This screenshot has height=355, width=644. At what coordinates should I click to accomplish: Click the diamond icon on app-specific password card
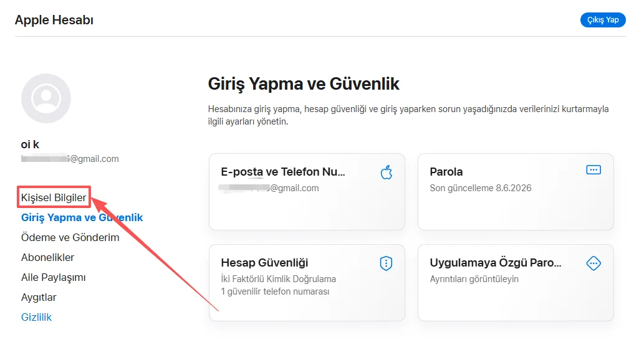[x=594, y=263]
